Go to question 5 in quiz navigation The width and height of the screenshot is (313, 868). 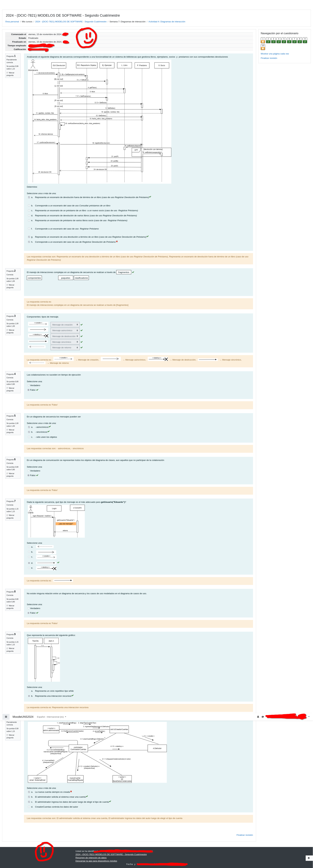pyautogui.click(x=284, y=40)
